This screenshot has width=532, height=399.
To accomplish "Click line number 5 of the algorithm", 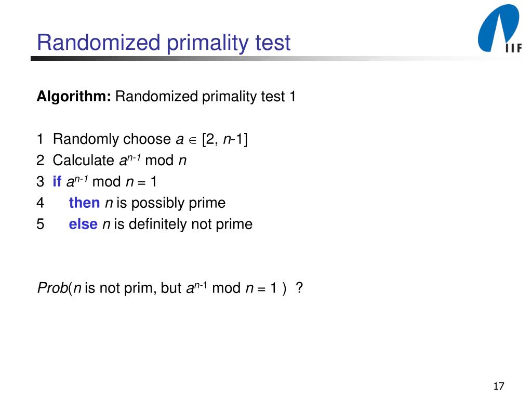I will (x=41, y=224).
